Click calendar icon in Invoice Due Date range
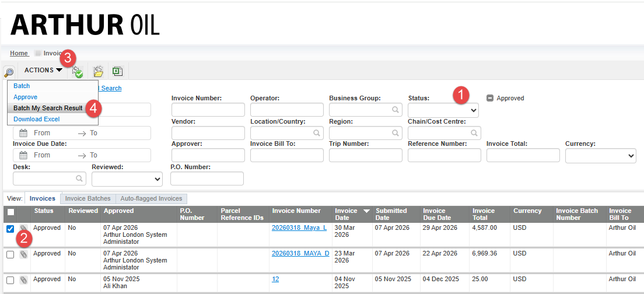Screen dimensions: 644x294 (23, 155)
